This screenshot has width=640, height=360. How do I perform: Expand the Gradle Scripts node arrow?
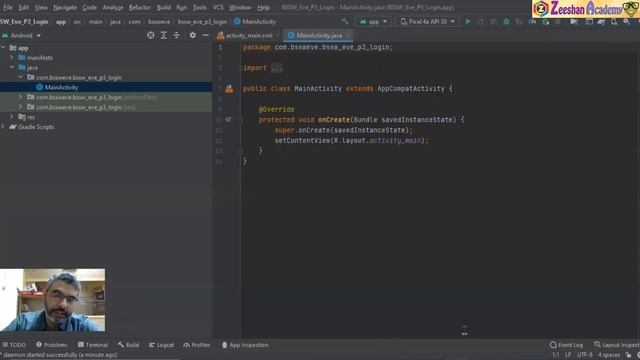click(x=4, y=127)
